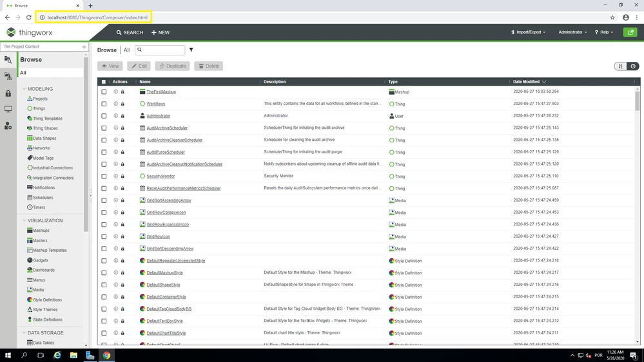Open the User management icon in left rail
Viewport: 644px width, 362px height.
tap(8, 126)
